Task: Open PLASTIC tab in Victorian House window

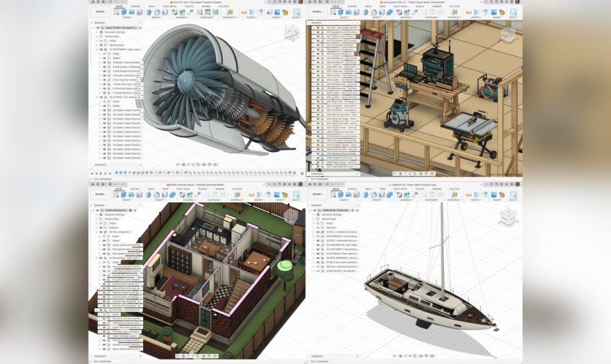Action: (x=203, y=189)
